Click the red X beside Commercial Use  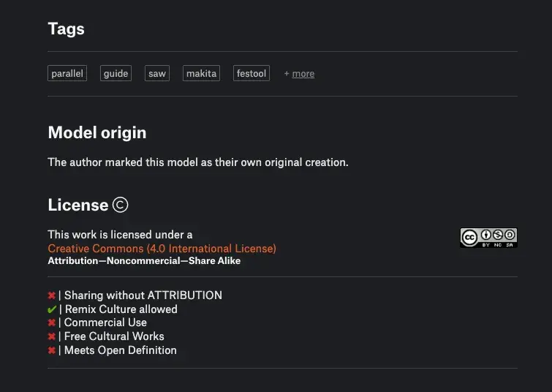point(52,323)
